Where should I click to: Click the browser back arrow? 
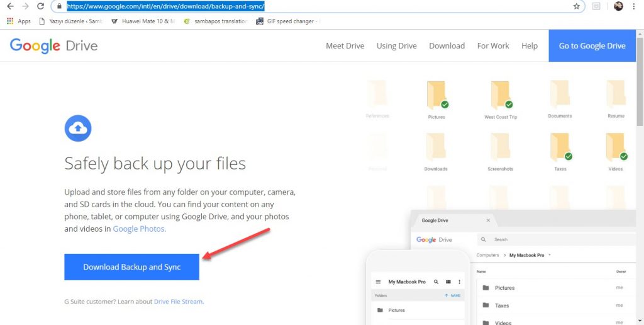pos(10,6)
